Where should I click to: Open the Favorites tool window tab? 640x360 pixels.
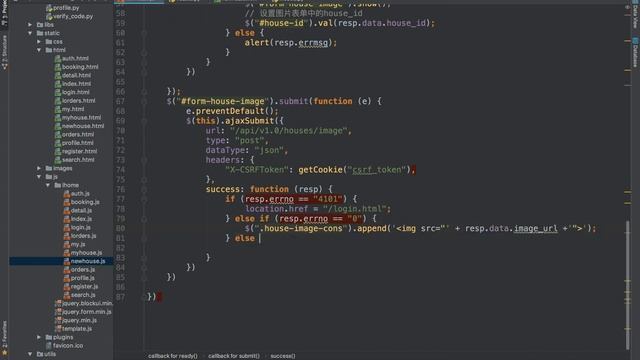(4, 338)
